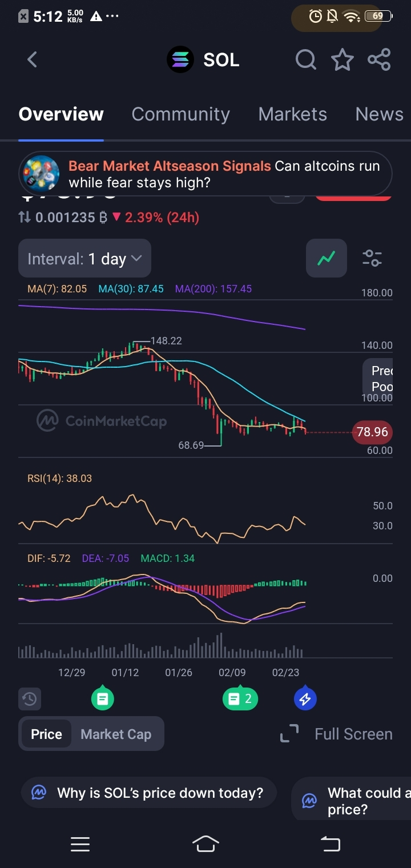Viewport: 411px width, 868px height.
Task: Tap the MA(7): 82.05 label
Action: coord(57,289)
